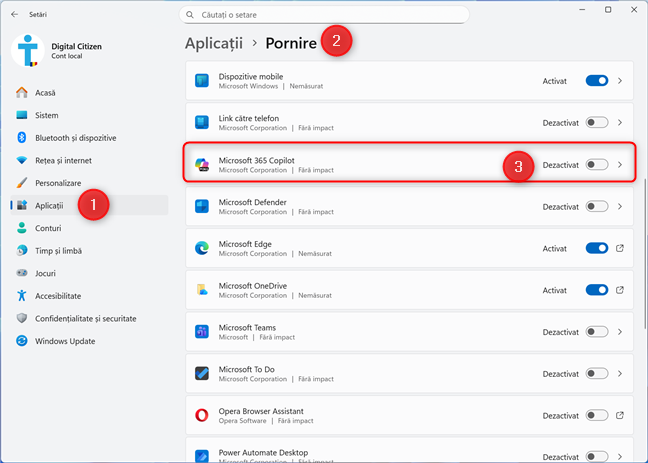This screenshot has width=648, height=463.
Task: Go to Jocuri settings
Action: coord(89,273)
